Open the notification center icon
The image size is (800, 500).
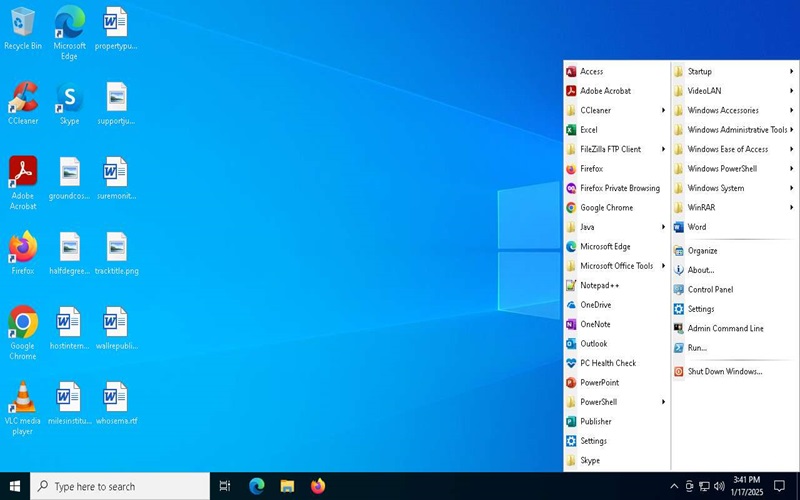779,486
